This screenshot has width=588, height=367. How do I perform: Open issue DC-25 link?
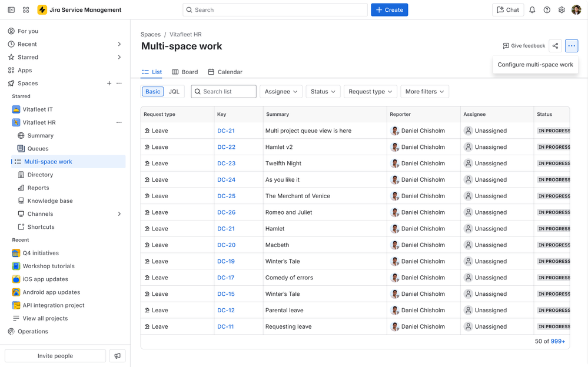point(226,196)
